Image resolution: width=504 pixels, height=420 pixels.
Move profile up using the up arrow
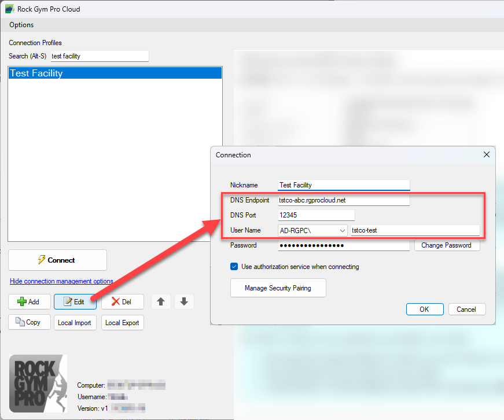click(x=161, y=301)
